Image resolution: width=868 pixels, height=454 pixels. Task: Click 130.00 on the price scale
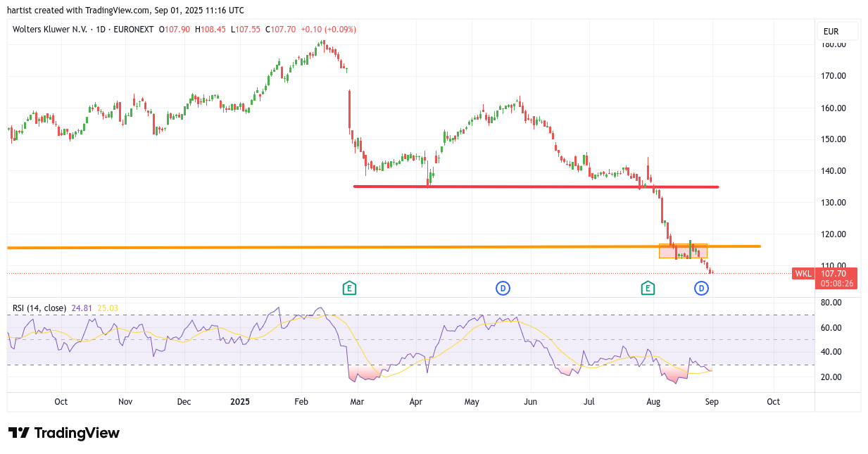(834, 203)
